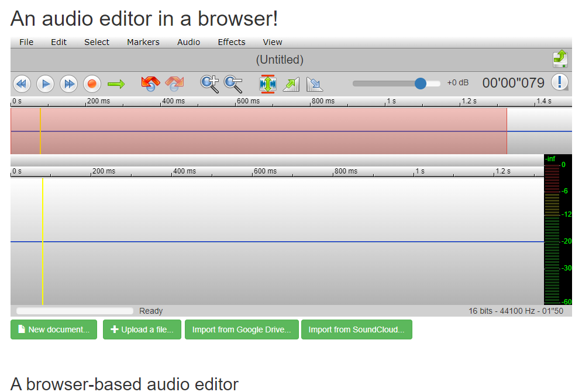Click the rewind to start button
Image resolution: width=582 pixels, height=392 pixels.
click(22, 84)
